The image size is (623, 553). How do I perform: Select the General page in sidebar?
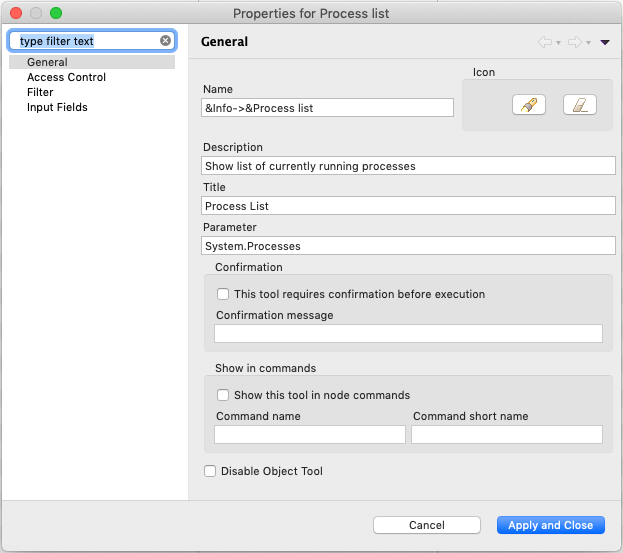click(92, 62)
